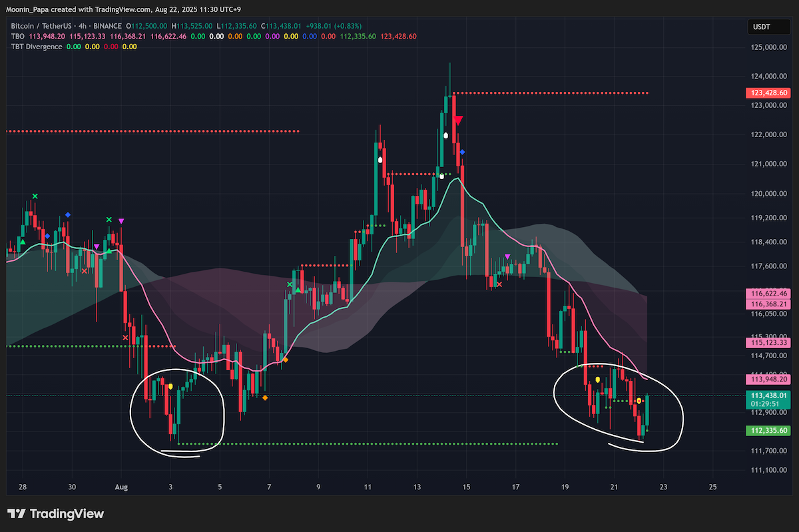The width and height of the screenshot is (799, 532).
Task: Click the green X marker above the July 28 candles
Action: pyautogui.click(x=35, y=196)
